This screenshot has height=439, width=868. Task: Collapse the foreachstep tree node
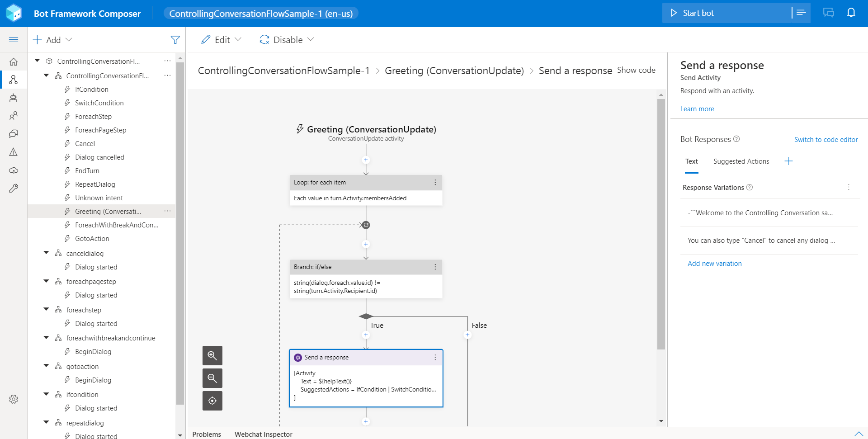pos(46,309)
